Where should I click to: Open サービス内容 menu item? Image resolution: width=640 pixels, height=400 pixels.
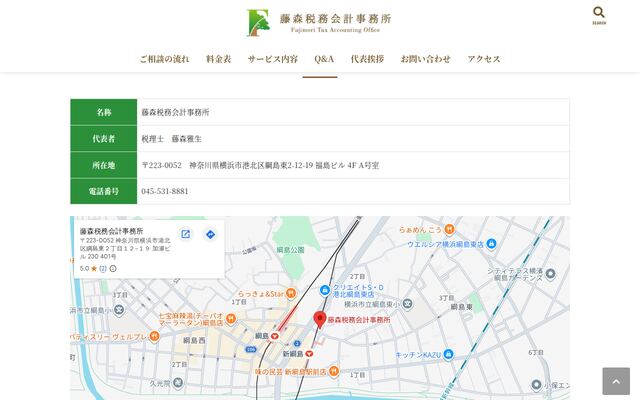pyautogui.click(x=273, y=59)
